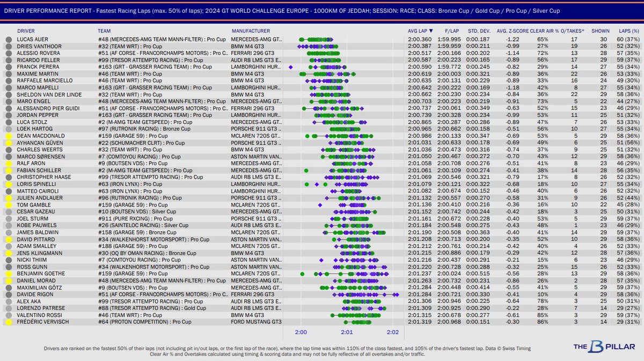Click the yellow dot beside Julien Andlauer
644x361 pixels.
(x=8, y=197)
